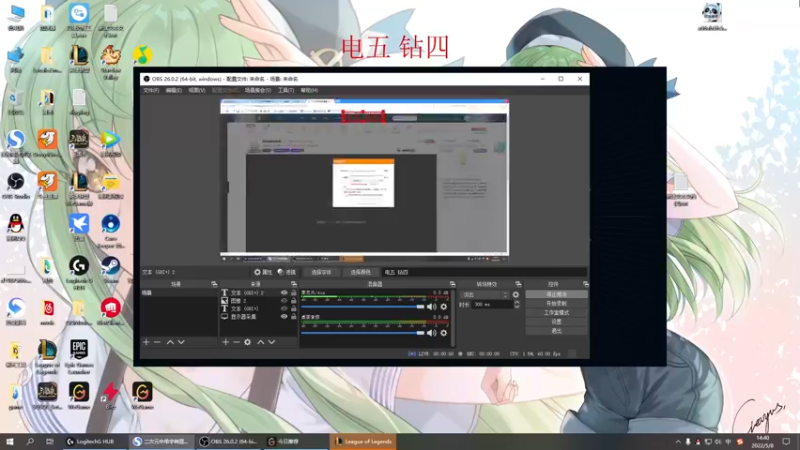Open the 编辑(E) menu in OBS
Viewport: 800px width, 450px height.
pyautogui.click(x=173, y=90)
